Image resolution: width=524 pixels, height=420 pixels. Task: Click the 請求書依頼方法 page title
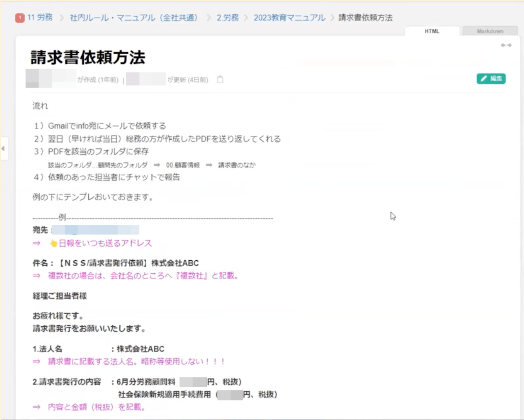88,57
